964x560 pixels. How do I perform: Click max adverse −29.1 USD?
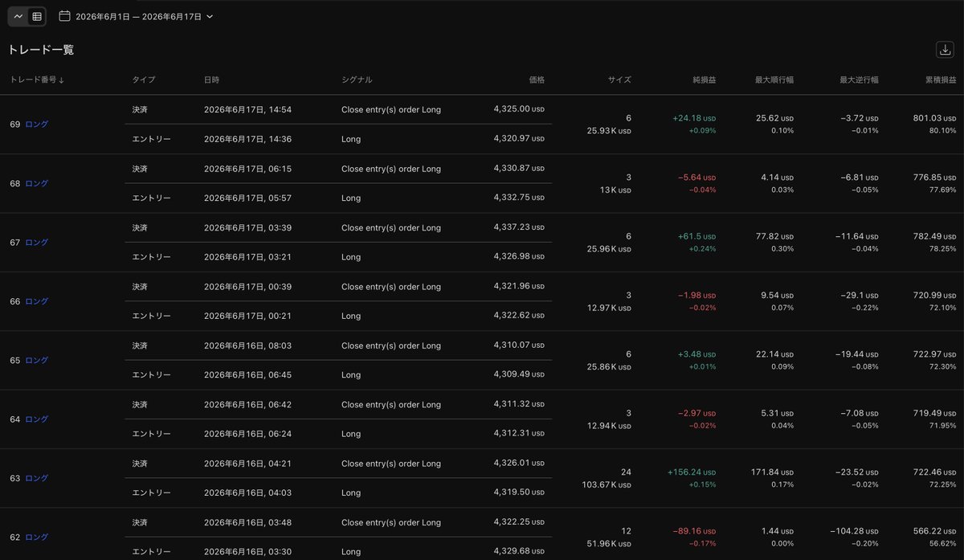coord(859,295)
